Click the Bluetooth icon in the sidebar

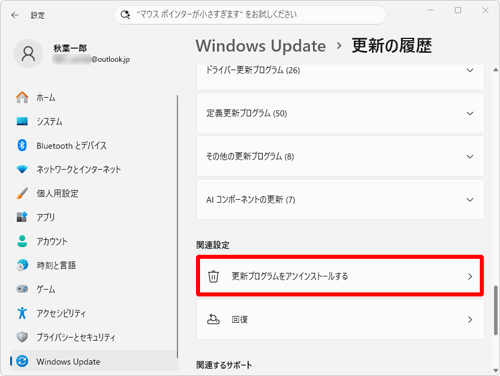coord(22,145)
